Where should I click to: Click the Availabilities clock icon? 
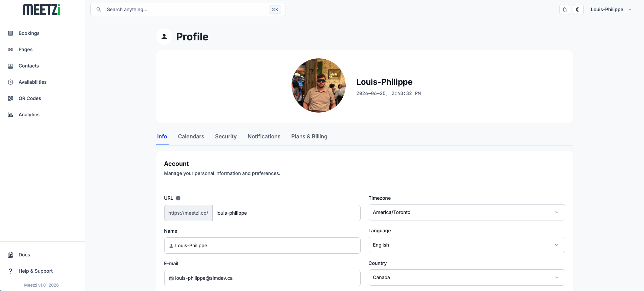[x=10, y=82]
